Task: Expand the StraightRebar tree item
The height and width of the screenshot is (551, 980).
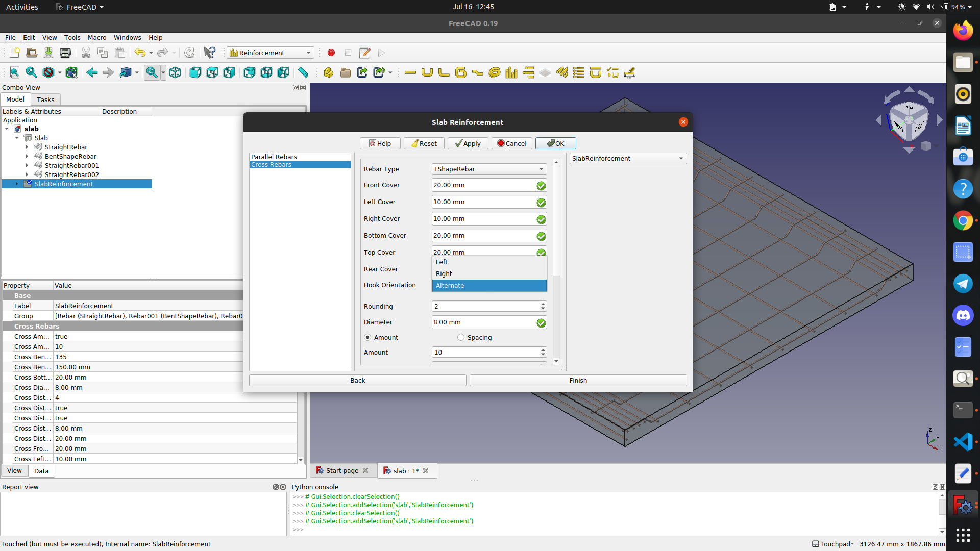Action: [27, 147]
